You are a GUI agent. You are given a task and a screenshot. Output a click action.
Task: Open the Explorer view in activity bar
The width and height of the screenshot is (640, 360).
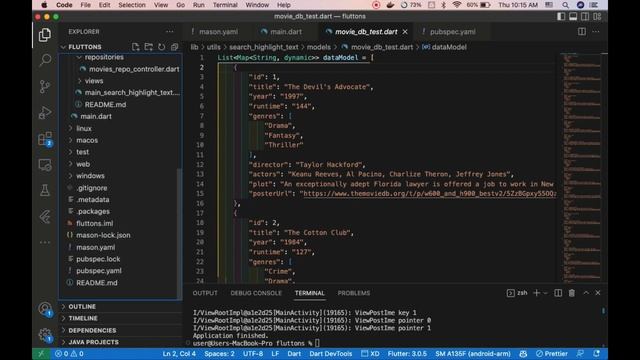(45, 35)
